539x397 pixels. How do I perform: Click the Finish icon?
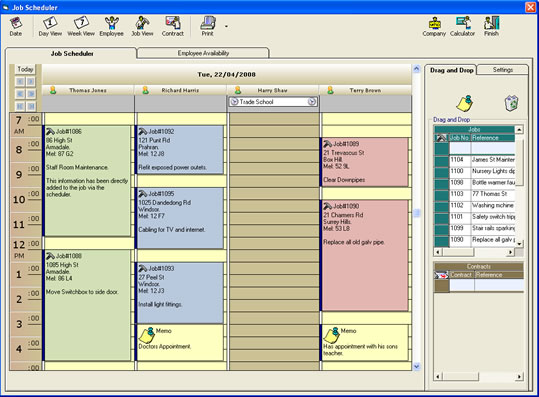491,26
